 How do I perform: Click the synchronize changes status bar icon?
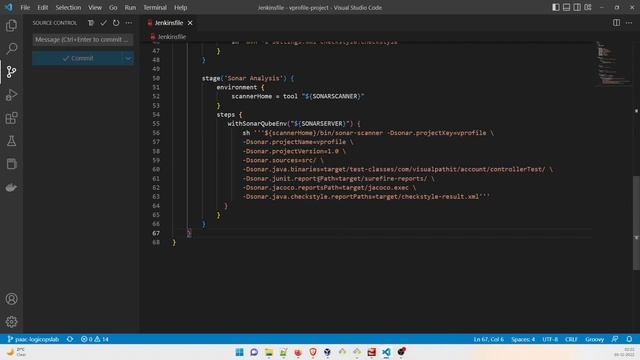(70, 339)
